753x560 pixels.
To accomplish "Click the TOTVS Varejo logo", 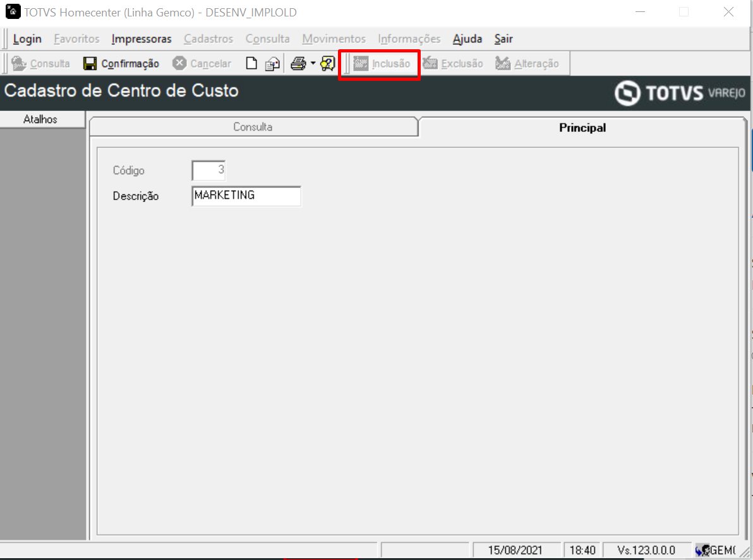I will 680,93.
